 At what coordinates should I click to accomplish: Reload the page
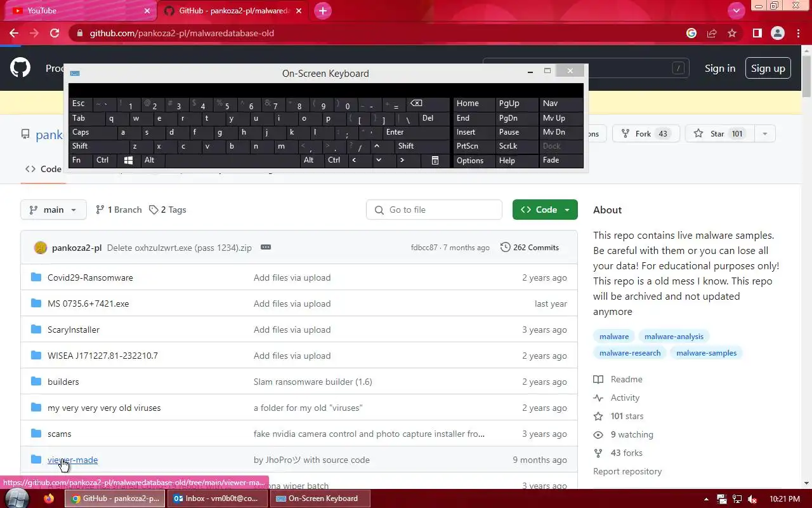pos(55,33)
